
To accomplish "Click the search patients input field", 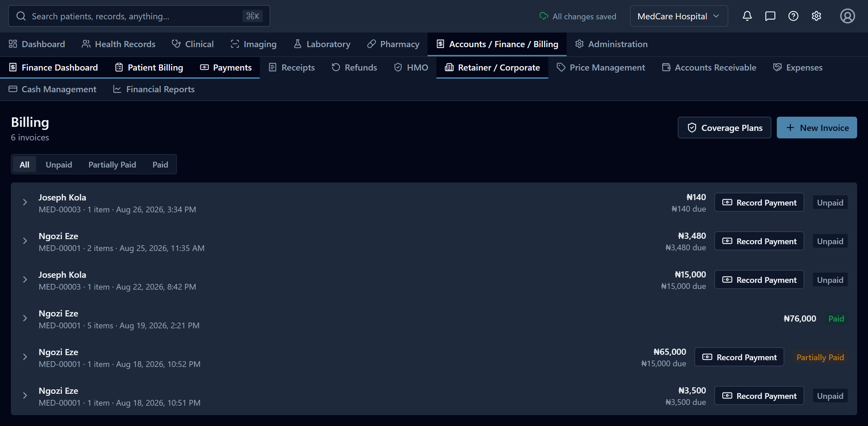I will tap(139, 16).
